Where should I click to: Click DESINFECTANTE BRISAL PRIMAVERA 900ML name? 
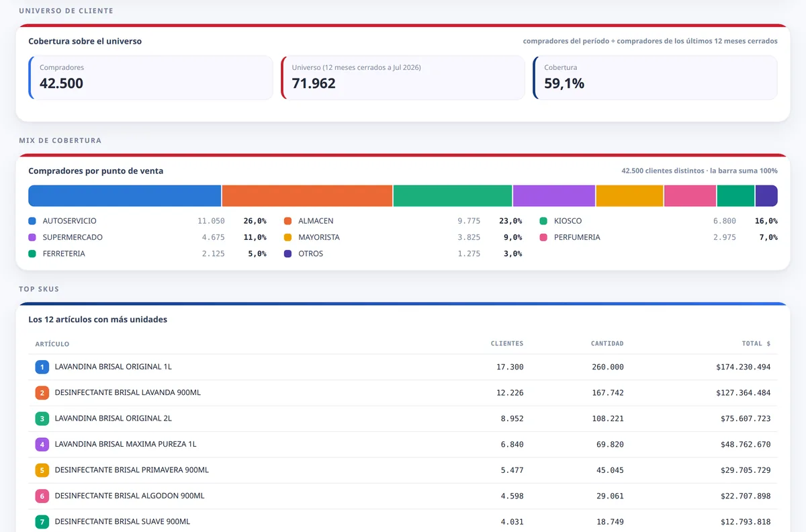tap(132, 470)
